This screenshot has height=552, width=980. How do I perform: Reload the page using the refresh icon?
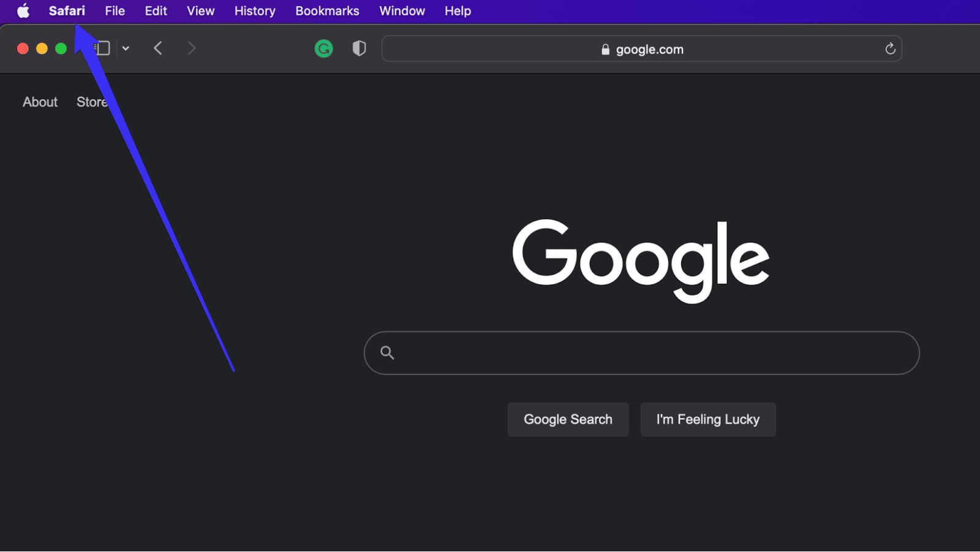click(x=890, y=49)
